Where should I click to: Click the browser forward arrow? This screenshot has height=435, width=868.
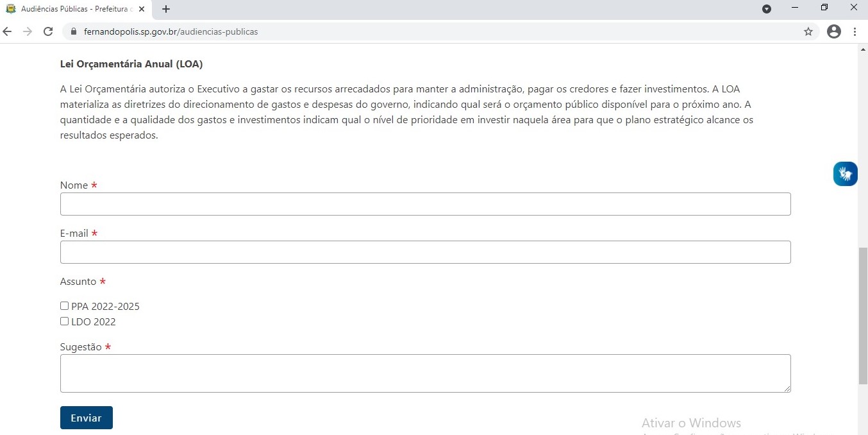27,31
